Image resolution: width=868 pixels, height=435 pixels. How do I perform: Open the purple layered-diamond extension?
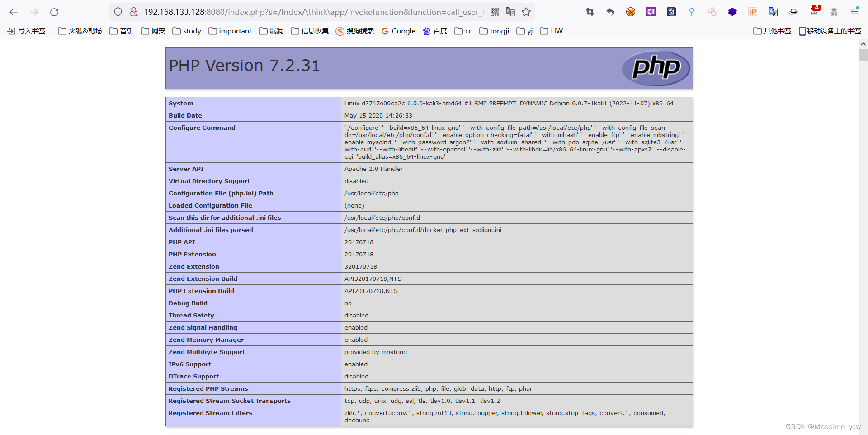pos(732,12)
